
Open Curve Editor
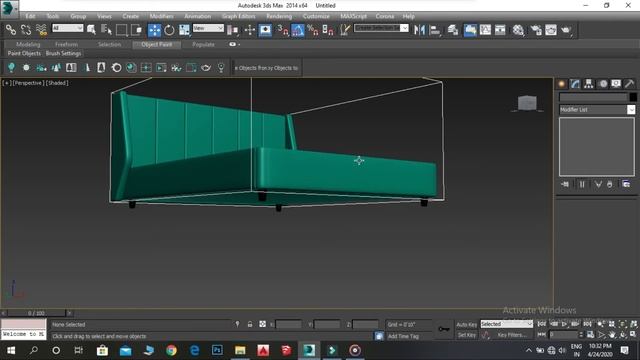click(x=485, y=30)
